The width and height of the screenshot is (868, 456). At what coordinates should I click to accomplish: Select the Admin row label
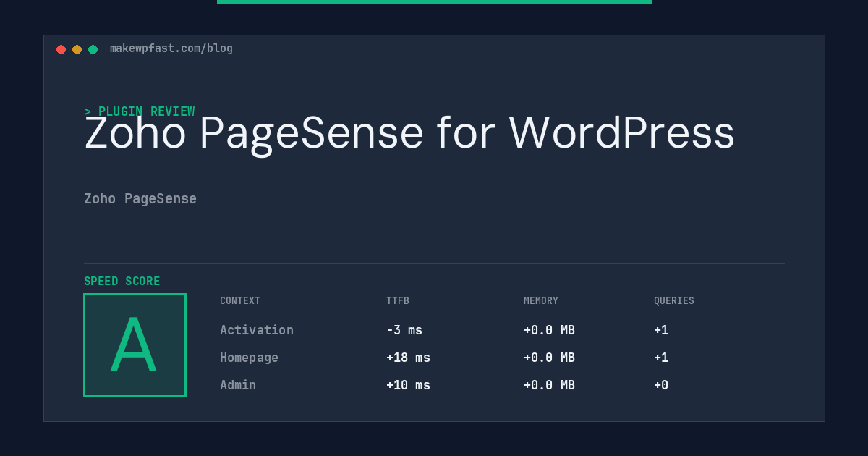click(x=238, y=385)
